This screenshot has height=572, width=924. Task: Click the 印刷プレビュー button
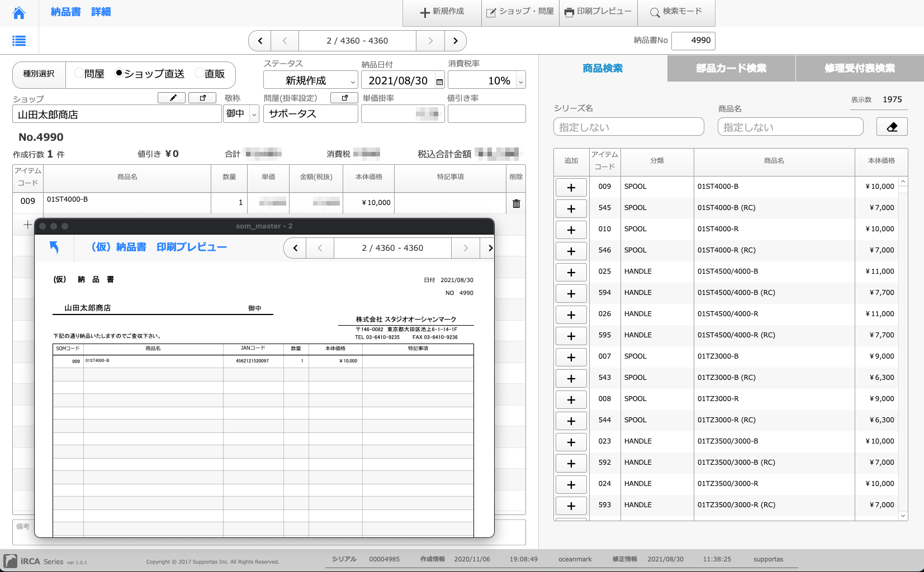598,12
